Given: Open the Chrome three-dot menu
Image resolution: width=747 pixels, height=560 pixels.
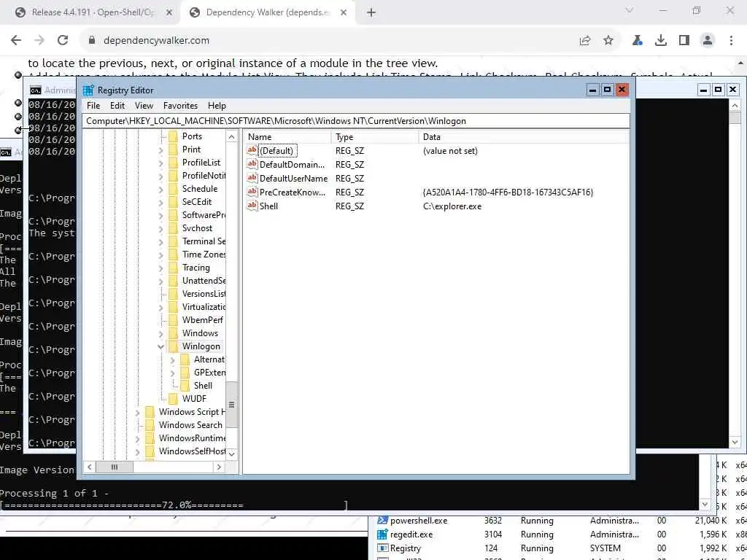Looking at the screenshot, I should coord(731,41).
